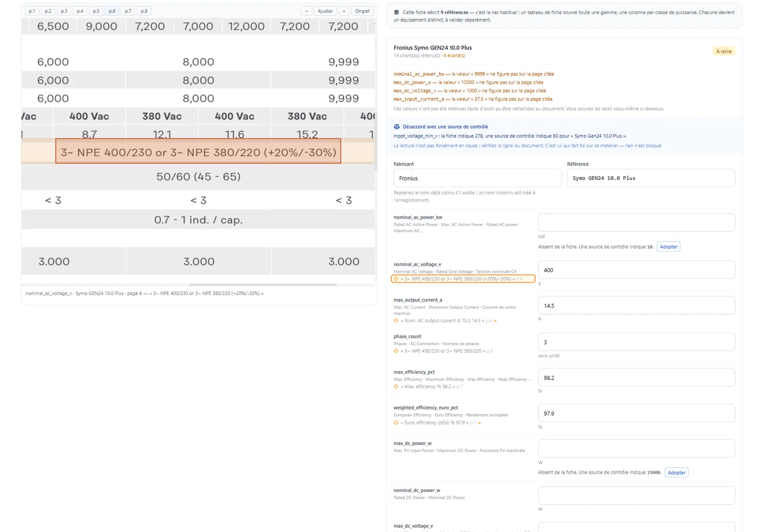This screenshot has height=532, width=766.
Task: Open page tab p.2
Action: (x=48, y=11)
